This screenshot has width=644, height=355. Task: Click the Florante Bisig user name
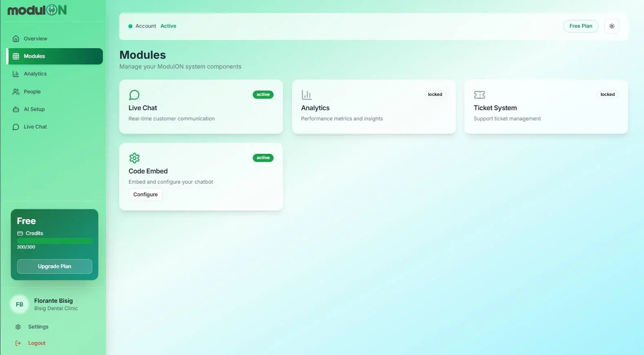coord(53,301)
